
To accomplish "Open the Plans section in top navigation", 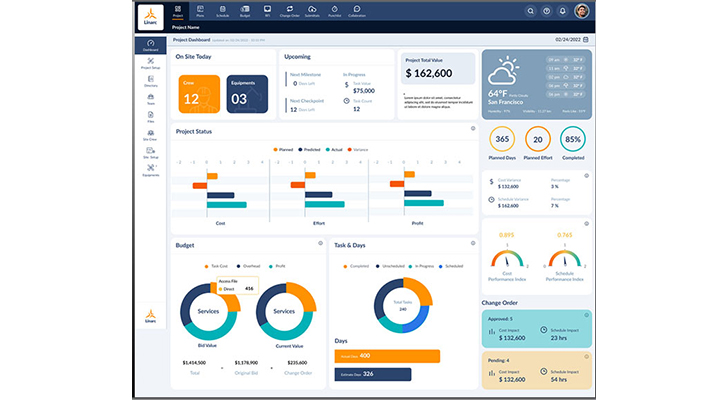I will [200, 11].
